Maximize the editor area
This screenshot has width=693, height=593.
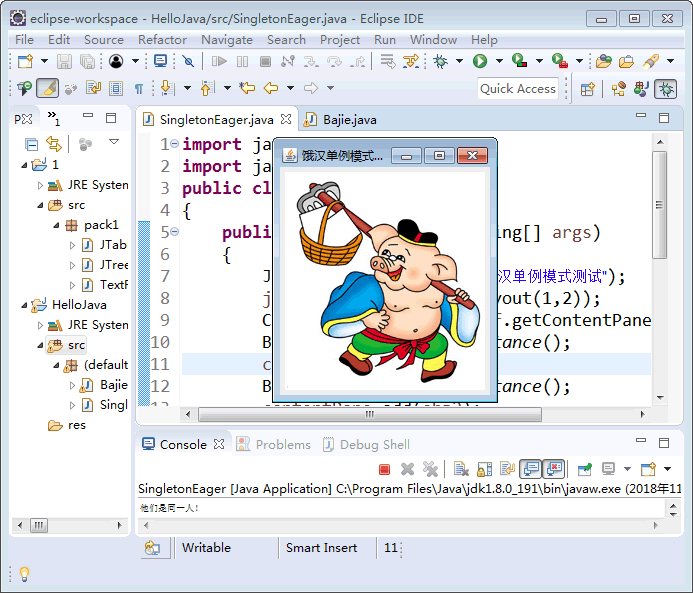[664, 118]
